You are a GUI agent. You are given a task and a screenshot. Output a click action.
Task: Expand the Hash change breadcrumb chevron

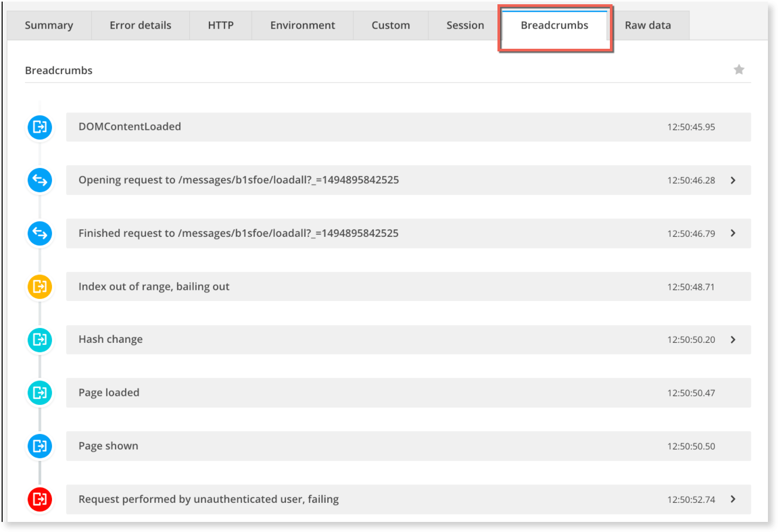tap(733, 340)
